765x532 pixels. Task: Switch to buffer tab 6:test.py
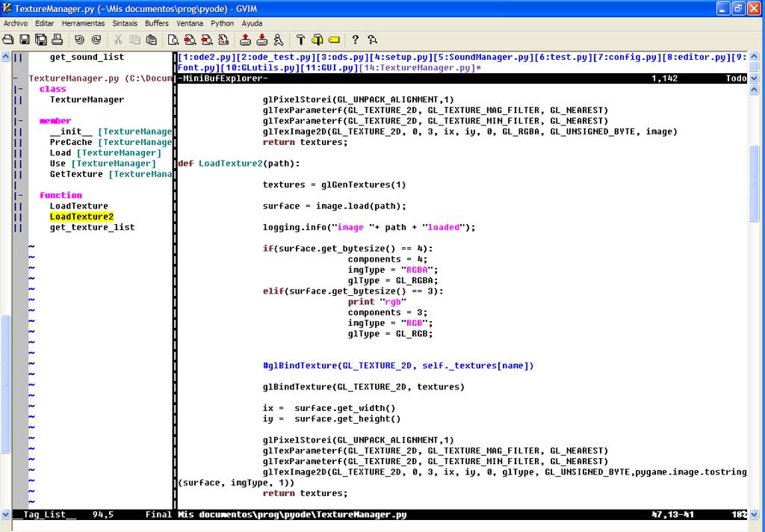coord(563,57)
